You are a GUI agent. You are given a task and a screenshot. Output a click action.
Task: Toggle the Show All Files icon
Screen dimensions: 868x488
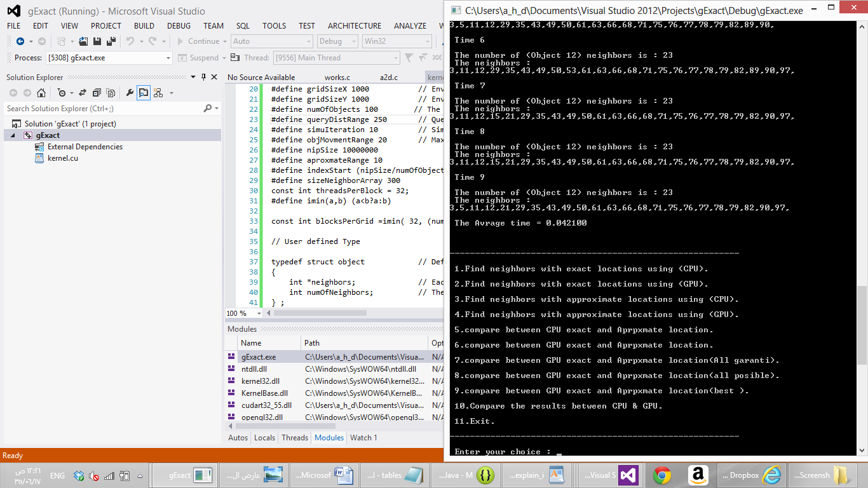111,93
